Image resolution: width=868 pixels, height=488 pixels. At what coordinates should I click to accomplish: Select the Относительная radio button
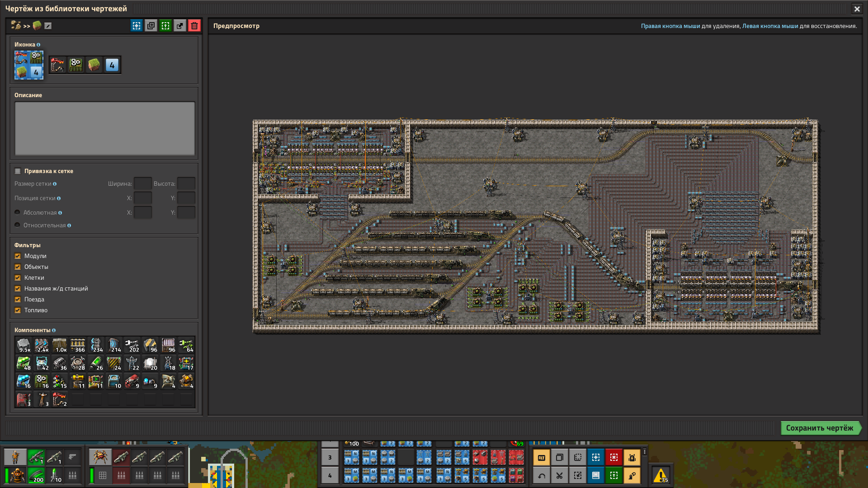17,225
